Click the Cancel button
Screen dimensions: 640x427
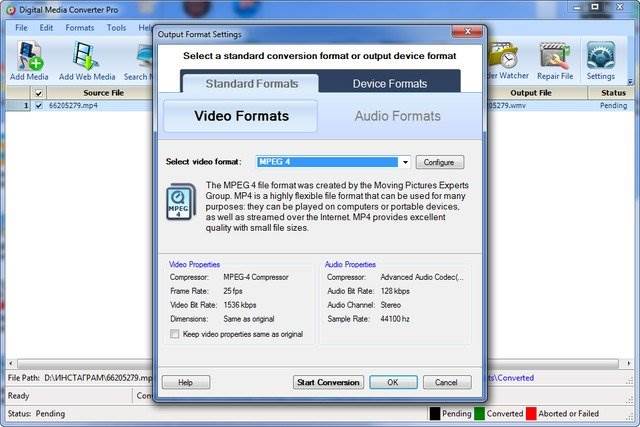click(447, 383)
